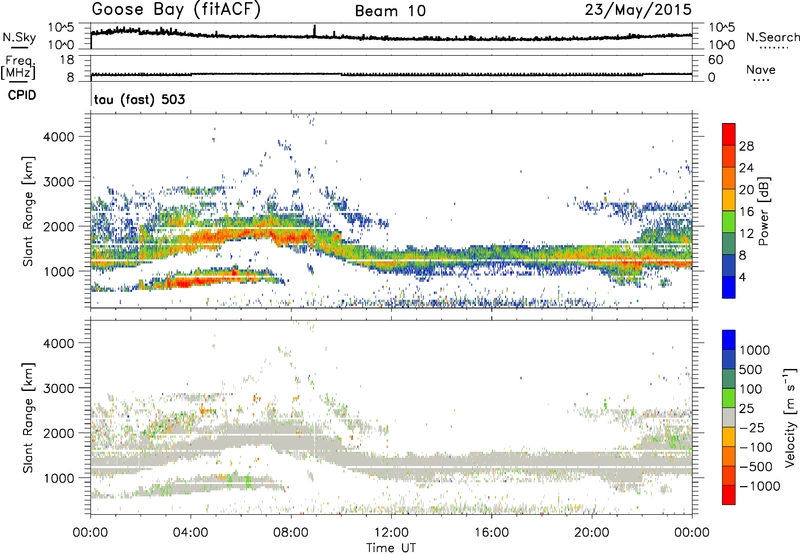Image resolution: width=800 pixels, height=554 pixels.
Task: Click the 'CPID' label
Action: pyautogui.click(x=22, y=95)
